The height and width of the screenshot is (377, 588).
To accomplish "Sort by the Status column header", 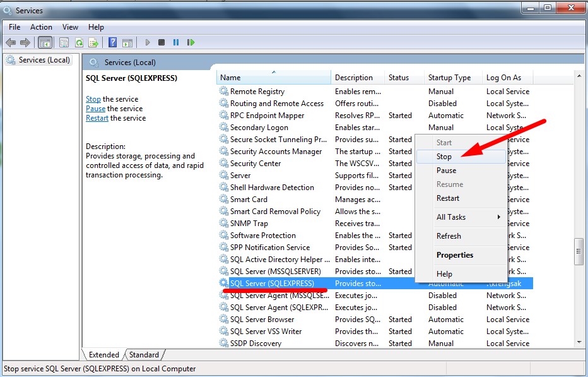I will tap(404, 77).
